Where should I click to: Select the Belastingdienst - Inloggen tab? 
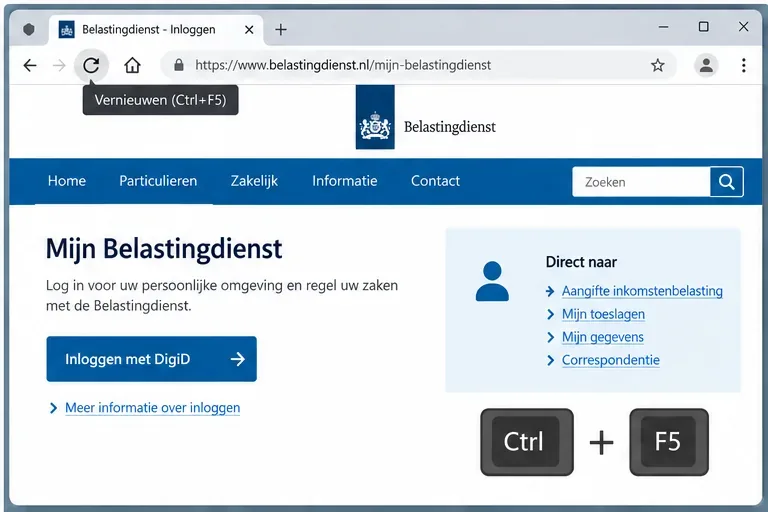[x=156, y=30]
